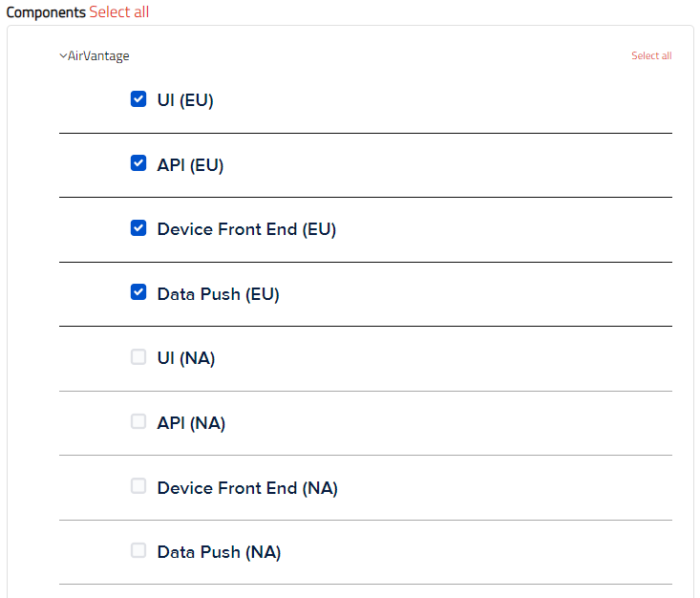Uncheck Device Front End (EU) checkbox
The height and width of the screenshot is (598, 700).
coord(138,228)
